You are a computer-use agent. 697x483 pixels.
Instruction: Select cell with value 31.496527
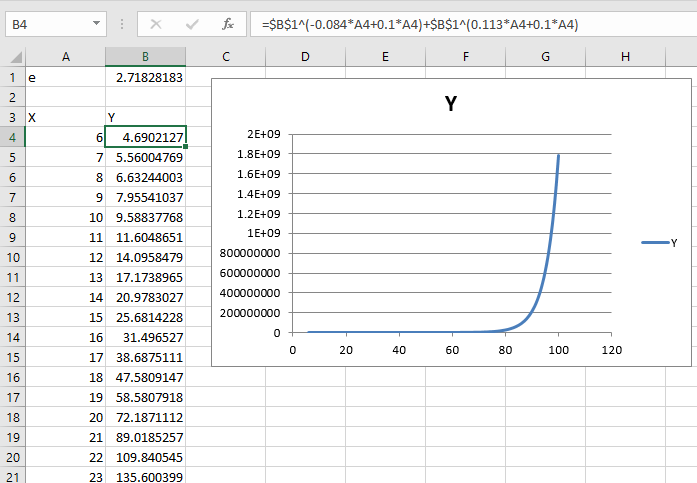click(145, 337)
